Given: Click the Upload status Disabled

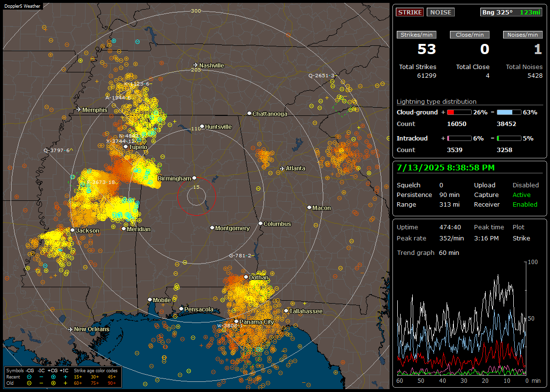Looking at the screenshot, I should 525,185.
